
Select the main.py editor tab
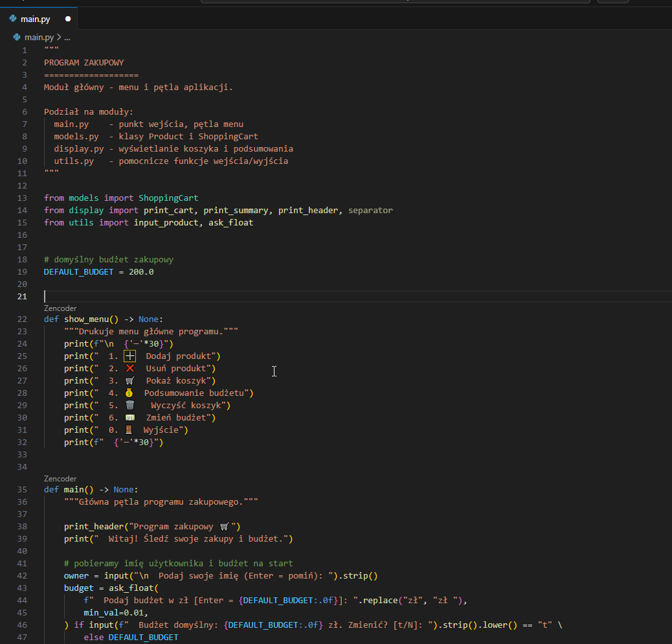click(x=39, y=19)
